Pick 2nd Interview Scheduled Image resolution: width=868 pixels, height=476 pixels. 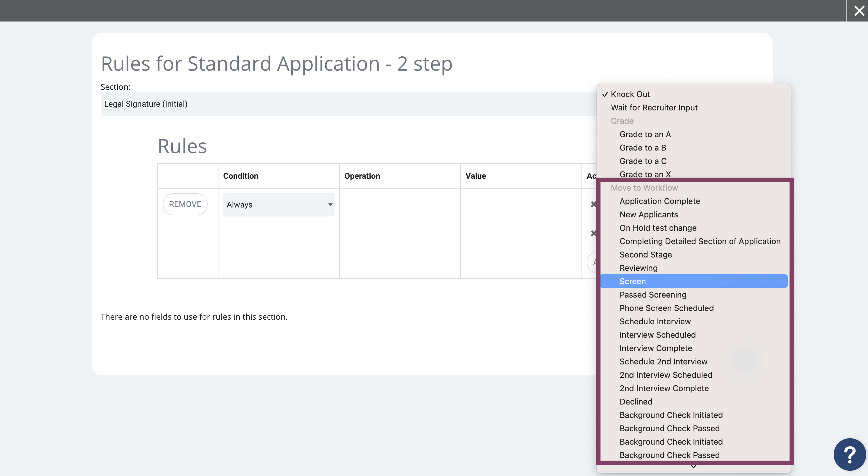[694, 375]
